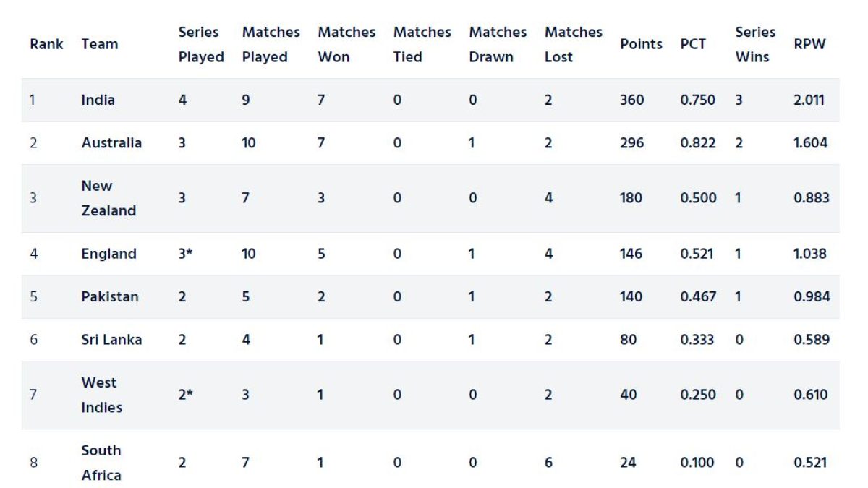Sort by Matches Played header

[271, 44]
